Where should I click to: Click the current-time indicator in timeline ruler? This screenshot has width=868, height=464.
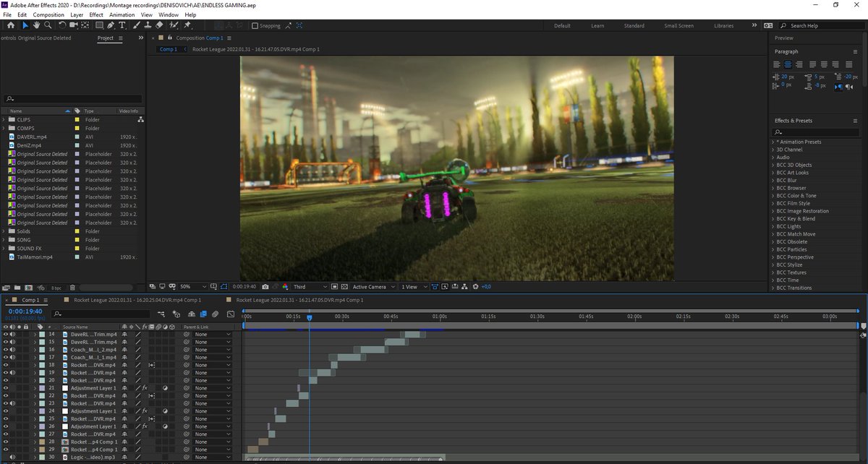pos(309,317)
